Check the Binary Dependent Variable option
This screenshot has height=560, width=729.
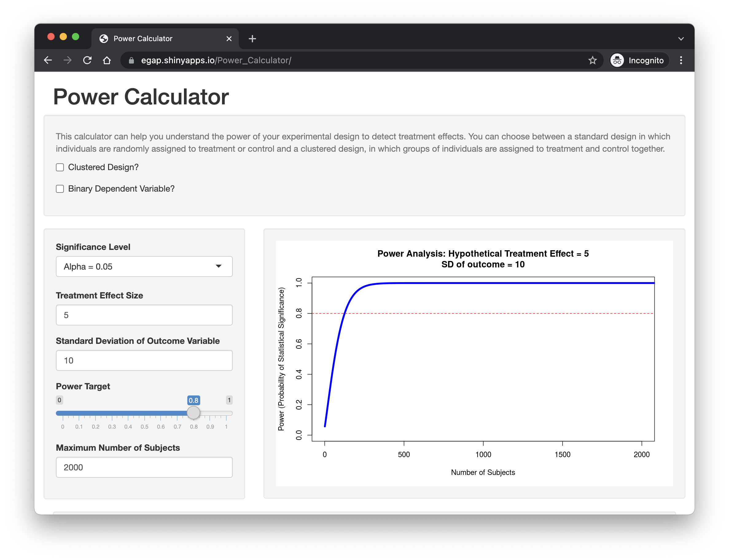(x=60, y=189)
